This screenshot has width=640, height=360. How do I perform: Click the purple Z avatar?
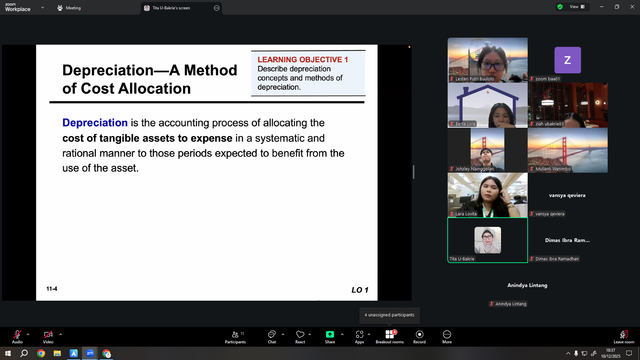[567, 60]
